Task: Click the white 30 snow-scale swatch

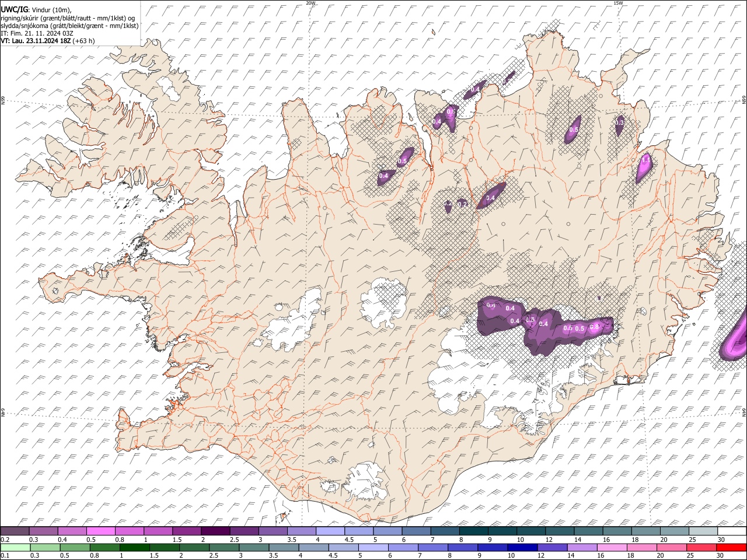Action: click(x=732, y=531)
